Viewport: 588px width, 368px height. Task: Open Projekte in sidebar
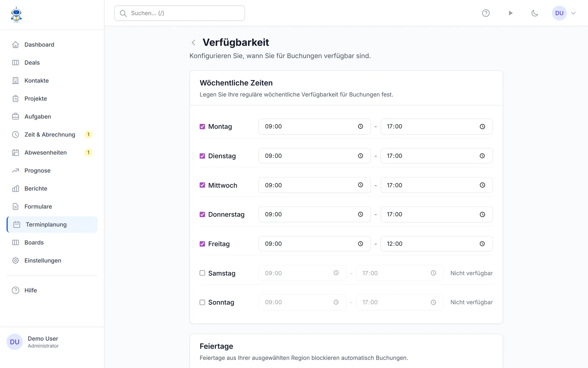click(52, 99)
